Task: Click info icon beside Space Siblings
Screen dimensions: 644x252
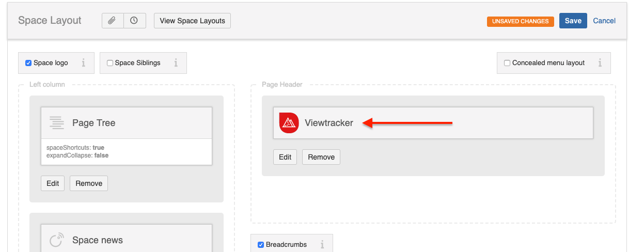Action: click(x=176, y=63)
